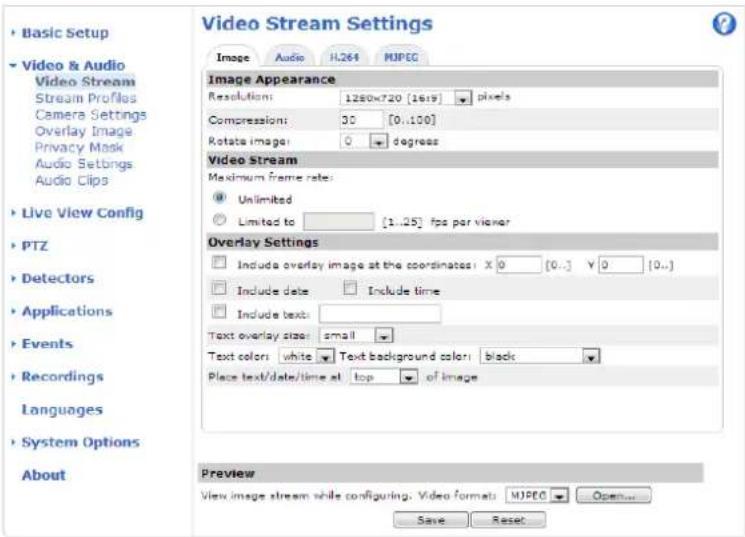Open Text overlay size dropdown

tap(356, 336)
